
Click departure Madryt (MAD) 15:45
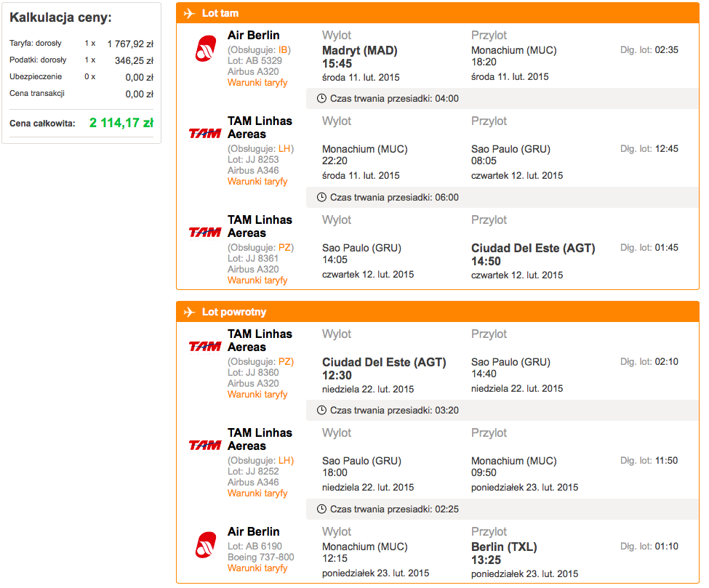[360, 57]
